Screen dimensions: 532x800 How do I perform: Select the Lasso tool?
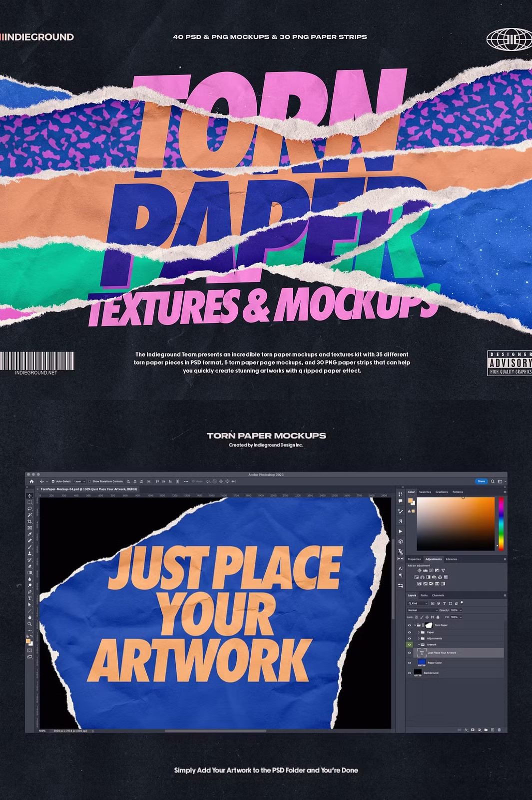tap(29, 508)
